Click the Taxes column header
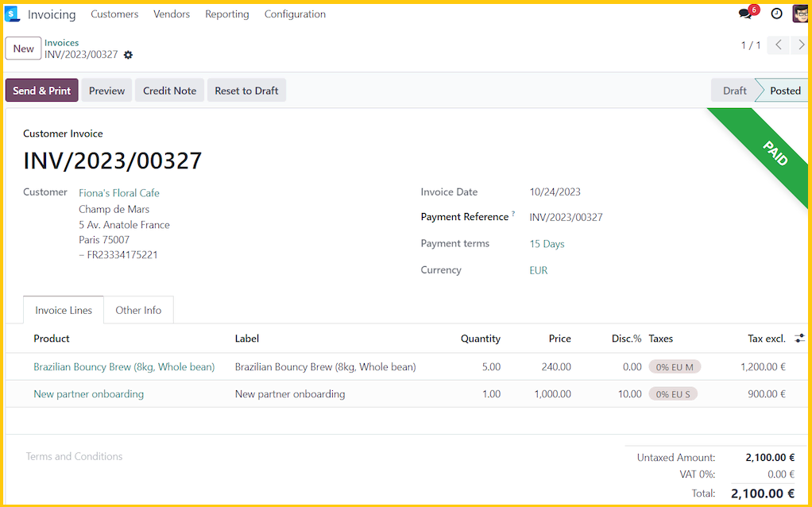812x507 pixels. (x=661, y=339)
